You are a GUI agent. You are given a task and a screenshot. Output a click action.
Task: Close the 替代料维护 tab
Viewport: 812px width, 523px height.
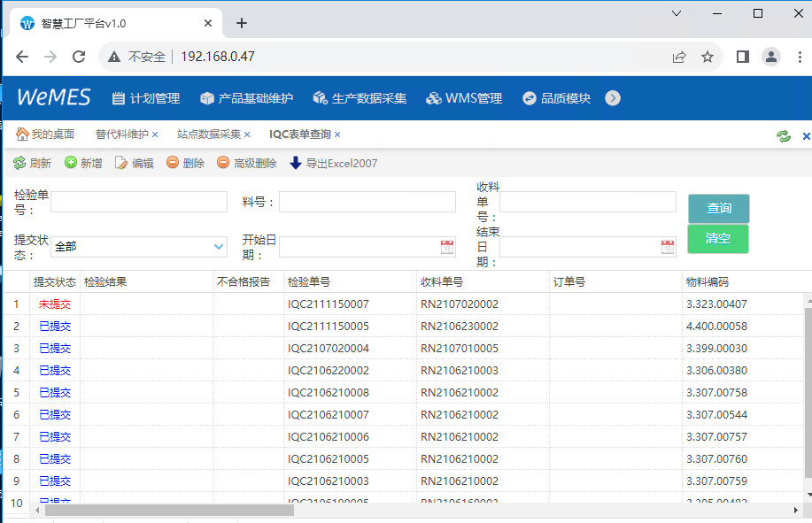155,135
